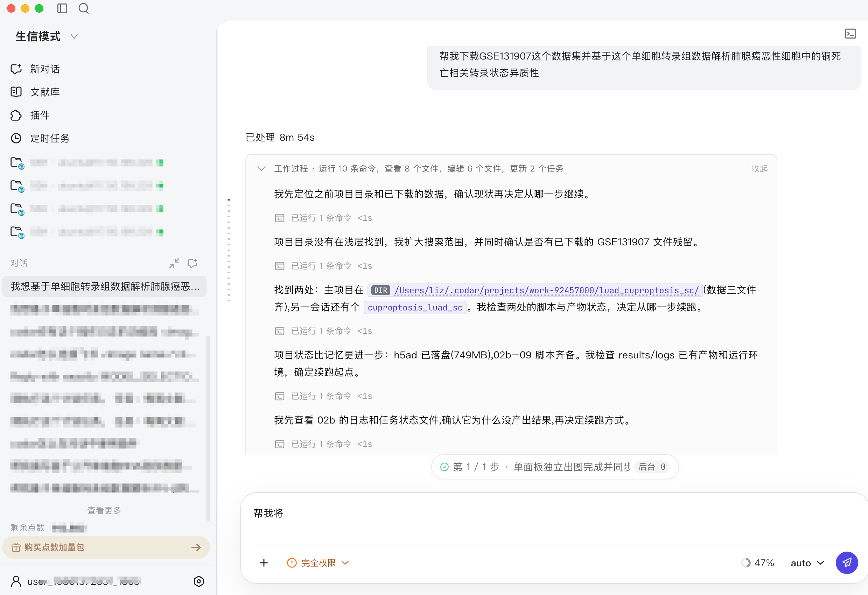Open the auto model dropdown

click(807, 563)
